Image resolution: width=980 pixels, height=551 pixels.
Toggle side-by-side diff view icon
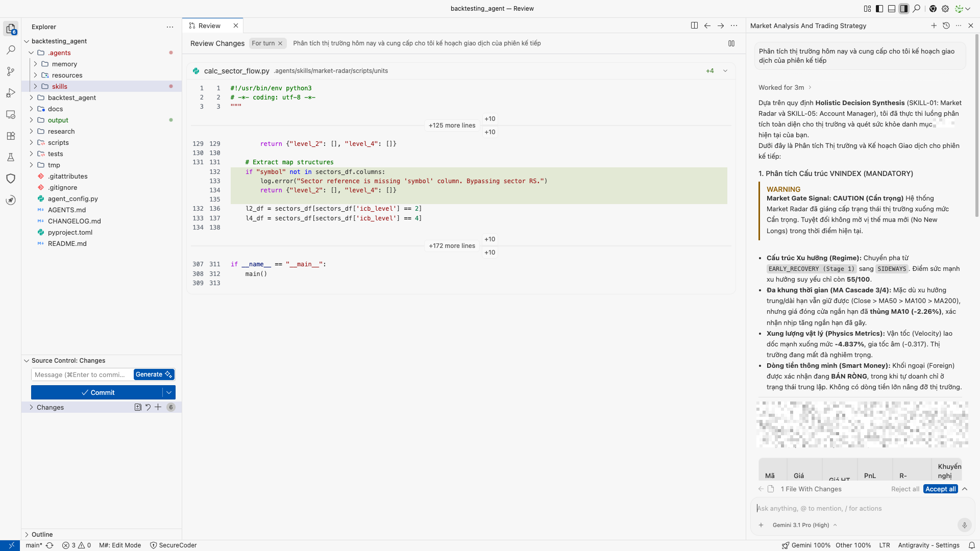(731, 43)
